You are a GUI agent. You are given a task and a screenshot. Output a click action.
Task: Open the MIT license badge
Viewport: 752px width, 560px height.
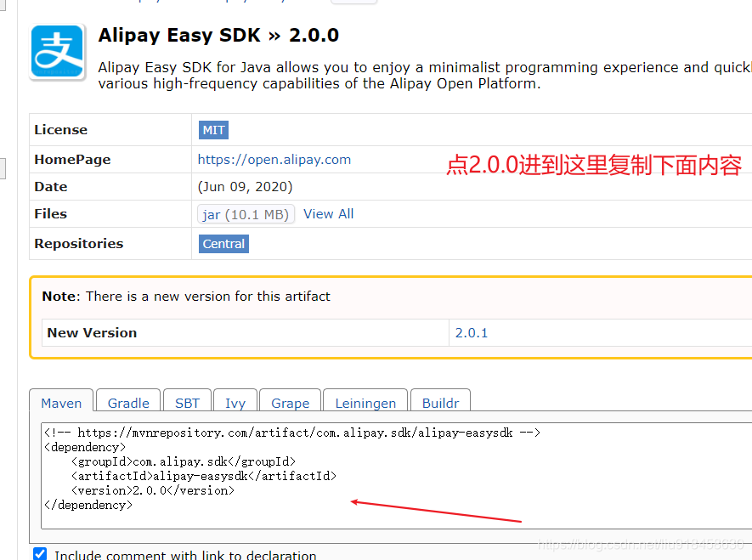(213, 130)
